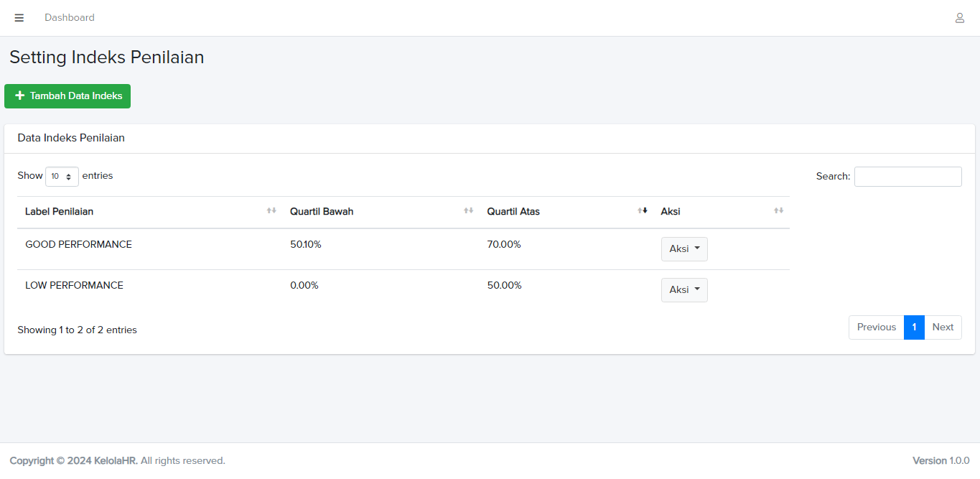Go to Next page
980x479 pixels.
click(x=943, y=327)
